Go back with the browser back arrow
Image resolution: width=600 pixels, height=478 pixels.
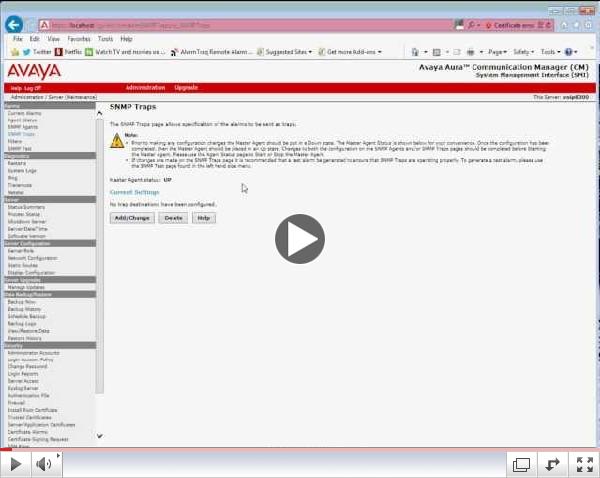pos(14,25)
